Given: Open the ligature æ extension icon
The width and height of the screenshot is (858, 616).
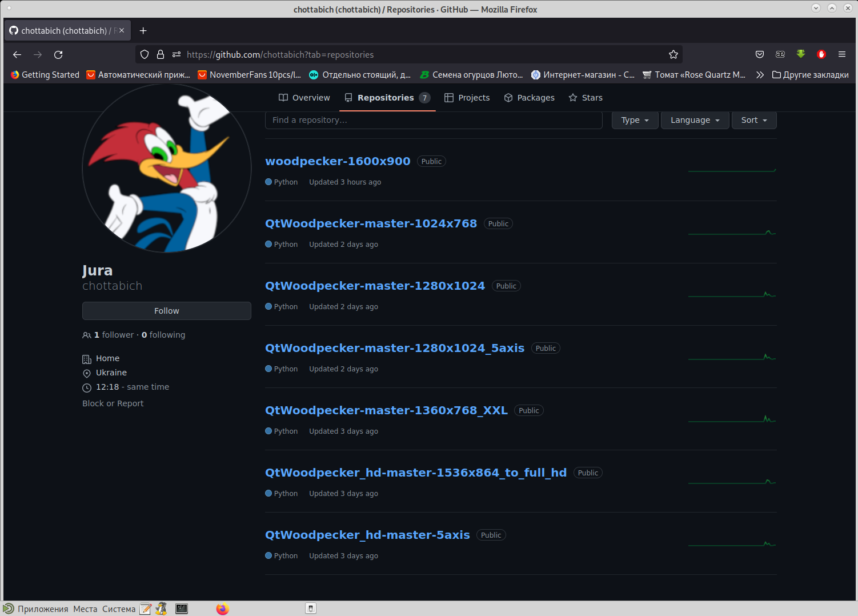Looking at the screenshot, I should (780, 54).
